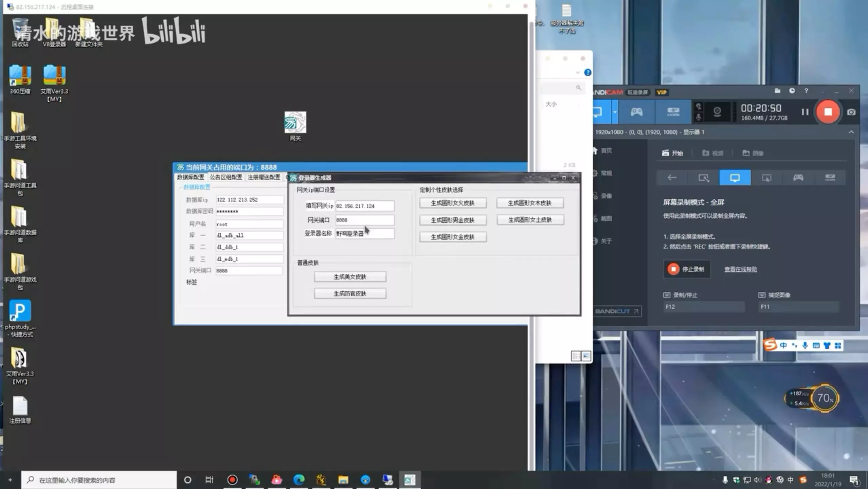The height and width of the screenshot is (489, 868).
Task: Open Bandicam output folder icon
Action: tap(777, 91)
